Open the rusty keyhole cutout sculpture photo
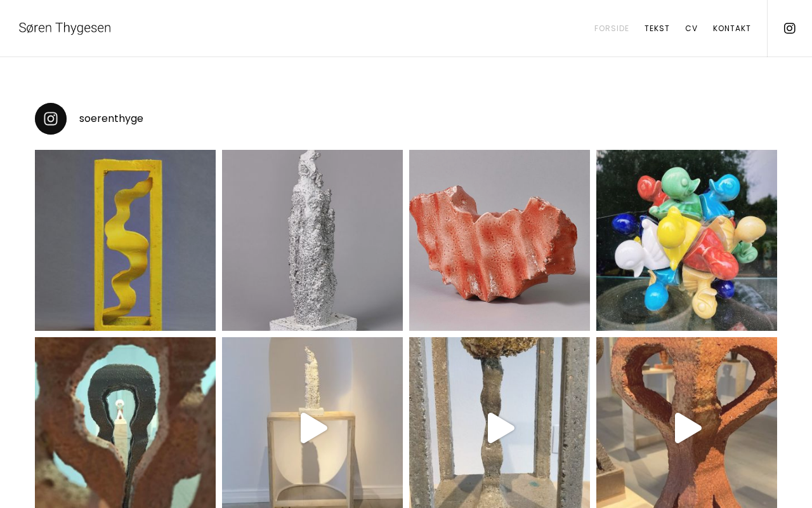Image resolution: width=812 pixels, height=508 pixels. click(125, 423)
